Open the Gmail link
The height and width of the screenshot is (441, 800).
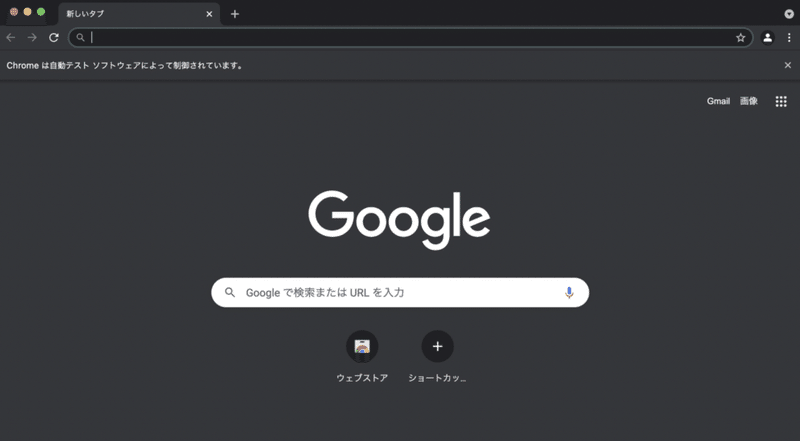[718, 101]
